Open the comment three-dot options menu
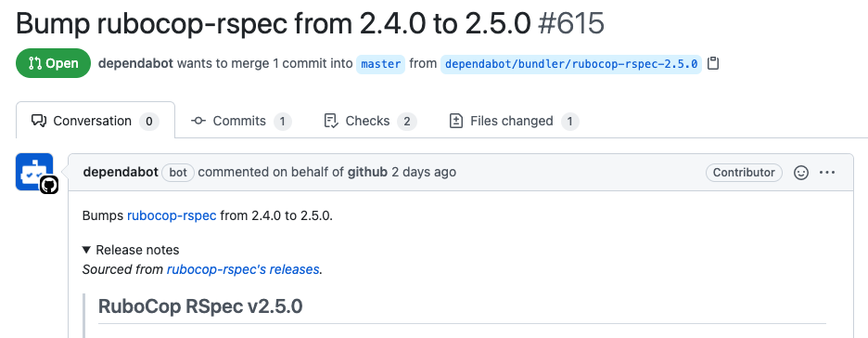 coord(827,173)
